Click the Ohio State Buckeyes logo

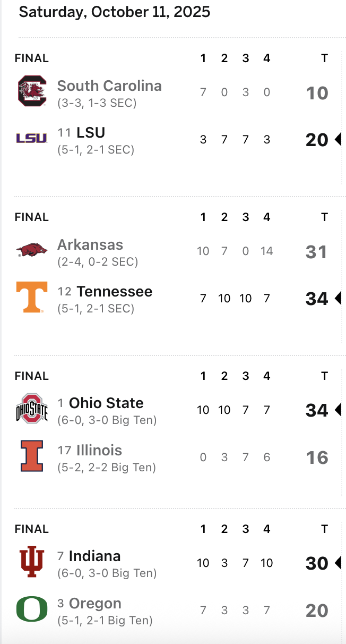(x=32, y=409)
